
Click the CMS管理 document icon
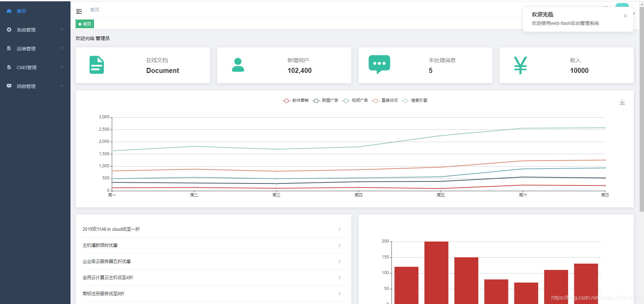[x=9, y=67]
